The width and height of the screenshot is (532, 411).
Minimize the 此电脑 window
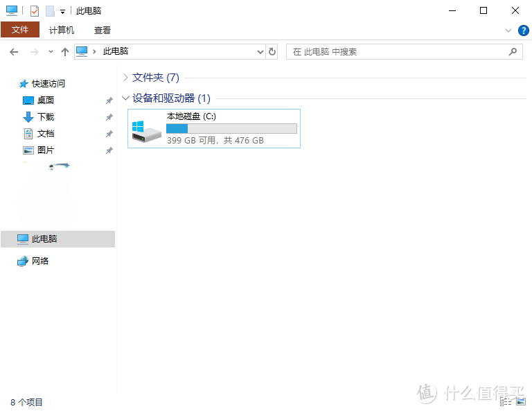point(452,10)
